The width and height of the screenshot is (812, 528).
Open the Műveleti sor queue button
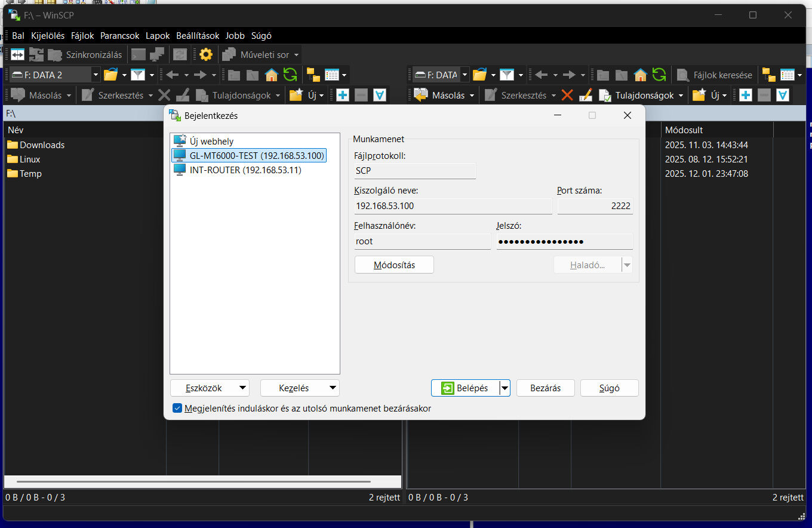tap(256, 55)
